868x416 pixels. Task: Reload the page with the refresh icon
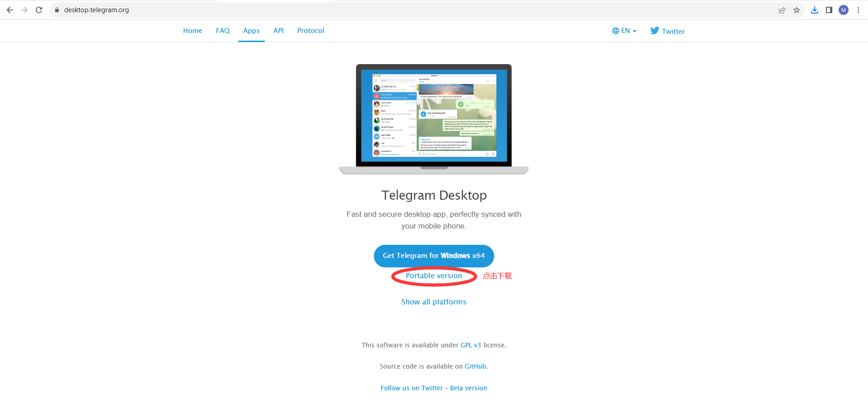coord(39,10)
